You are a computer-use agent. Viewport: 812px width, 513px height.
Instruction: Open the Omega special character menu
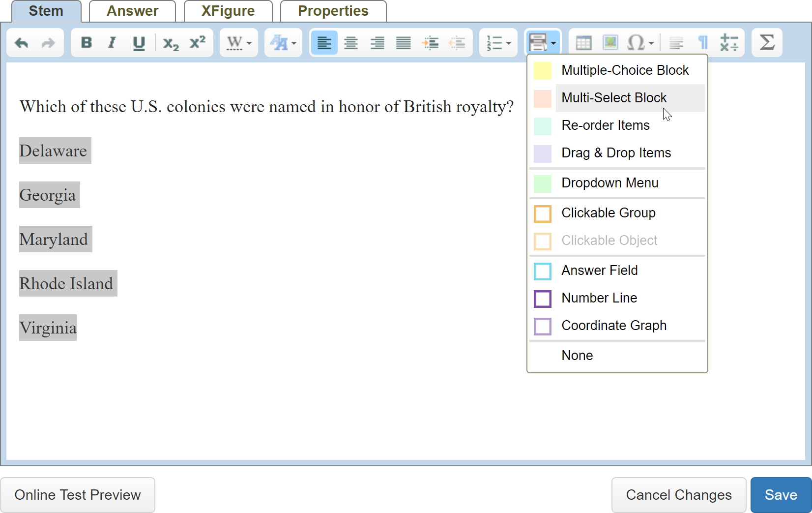[640, 43]
